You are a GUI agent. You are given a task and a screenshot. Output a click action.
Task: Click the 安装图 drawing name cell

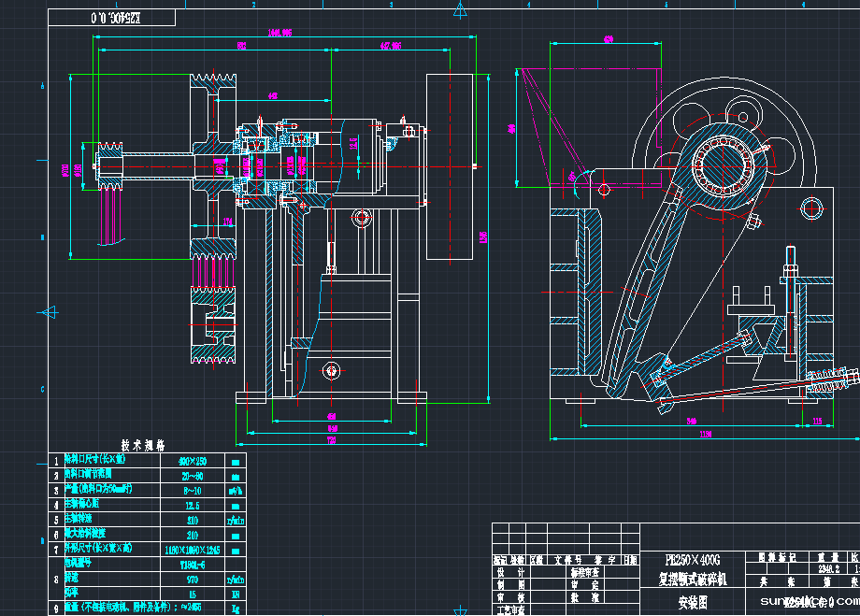tap(693, 600)
